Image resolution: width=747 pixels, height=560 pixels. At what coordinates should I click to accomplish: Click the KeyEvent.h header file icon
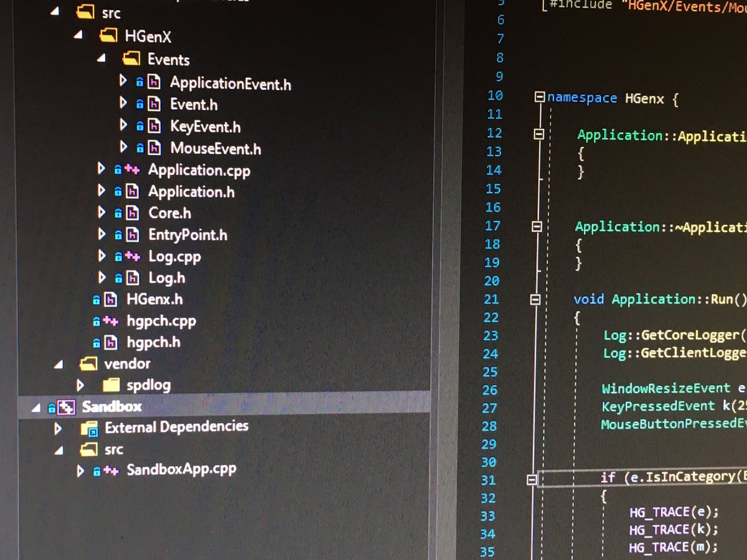coord(155,126)
